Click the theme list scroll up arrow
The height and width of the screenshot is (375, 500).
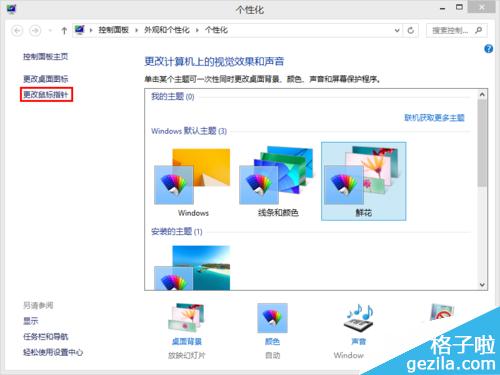(x=482, y=95)
